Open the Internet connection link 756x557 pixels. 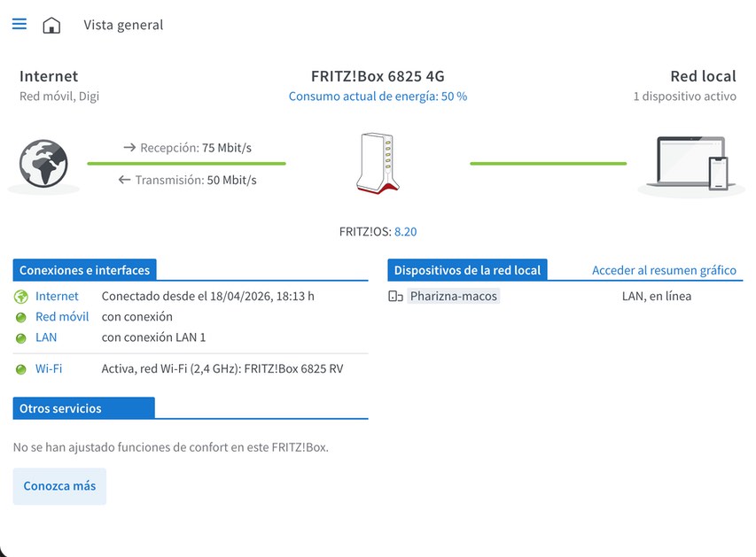point(57,297)
